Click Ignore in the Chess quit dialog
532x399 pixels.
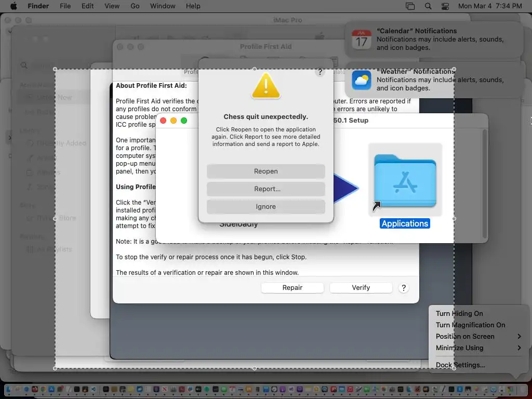(x=265, y=207)
